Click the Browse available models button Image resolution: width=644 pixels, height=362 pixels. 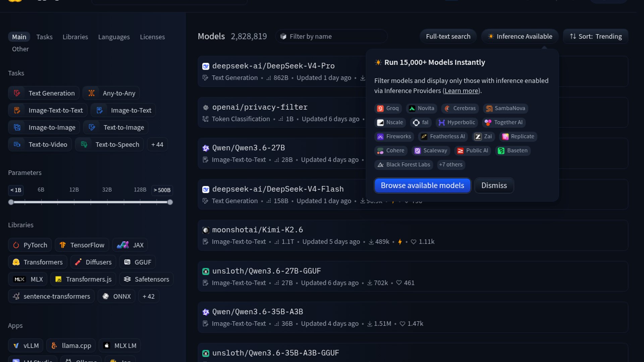(x=422, y=185)
